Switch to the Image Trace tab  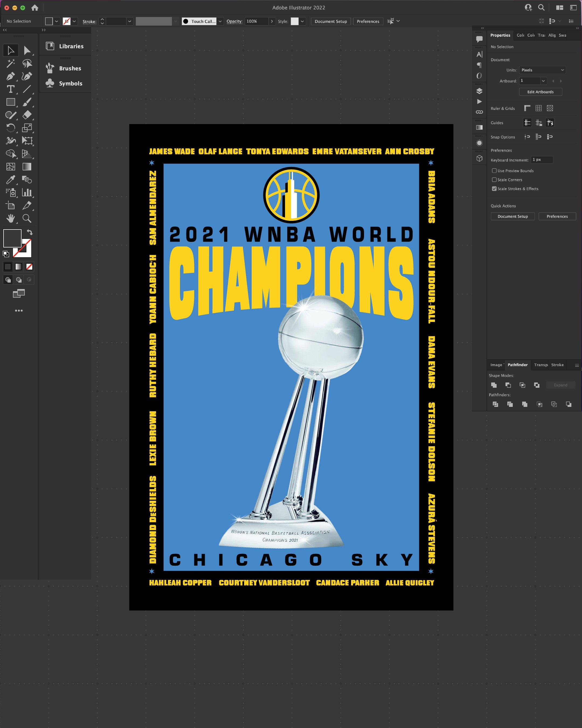(x=496, y=365)
